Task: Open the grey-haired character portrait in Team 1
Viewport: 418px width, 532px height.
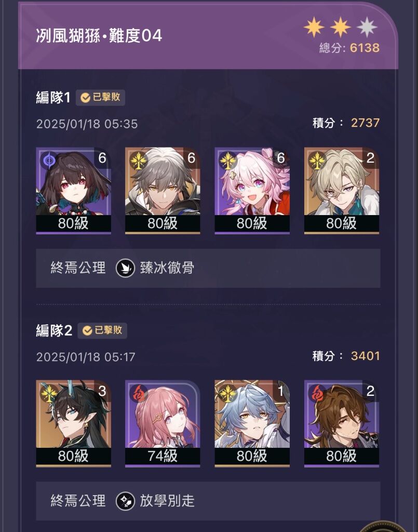Action: click(x=163, y=191)
